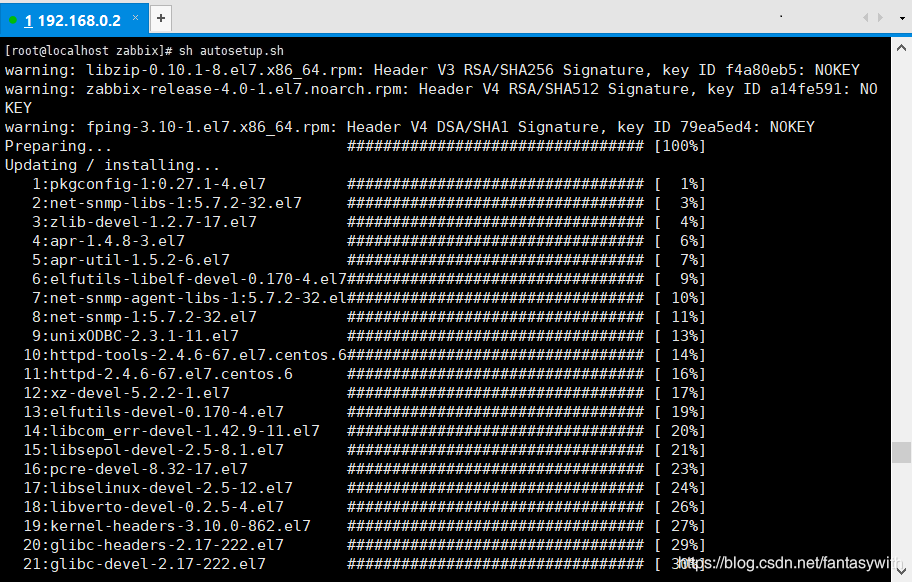
Task: Click the [ 29%] progress value
Action: click(680, 545)
